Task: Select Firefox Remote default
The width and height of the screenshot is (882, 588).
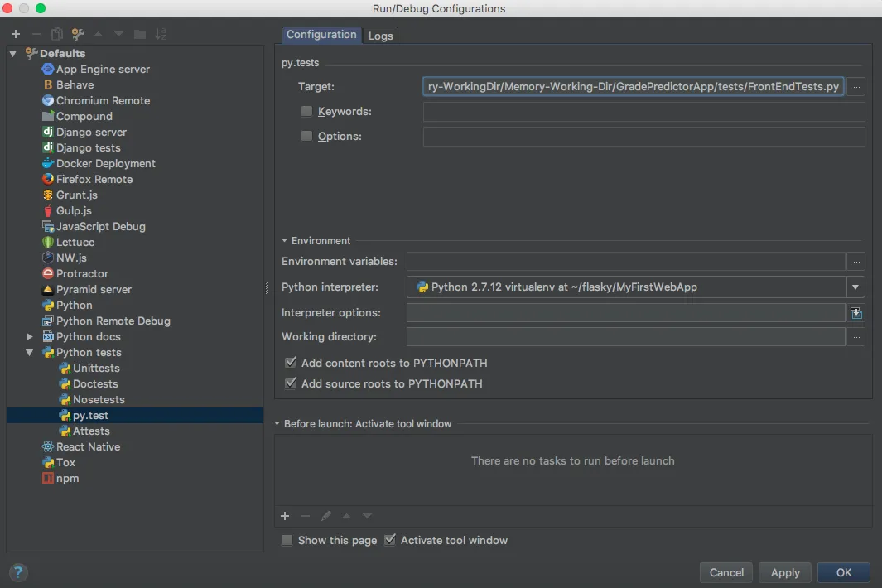Action: coord(94,180)
